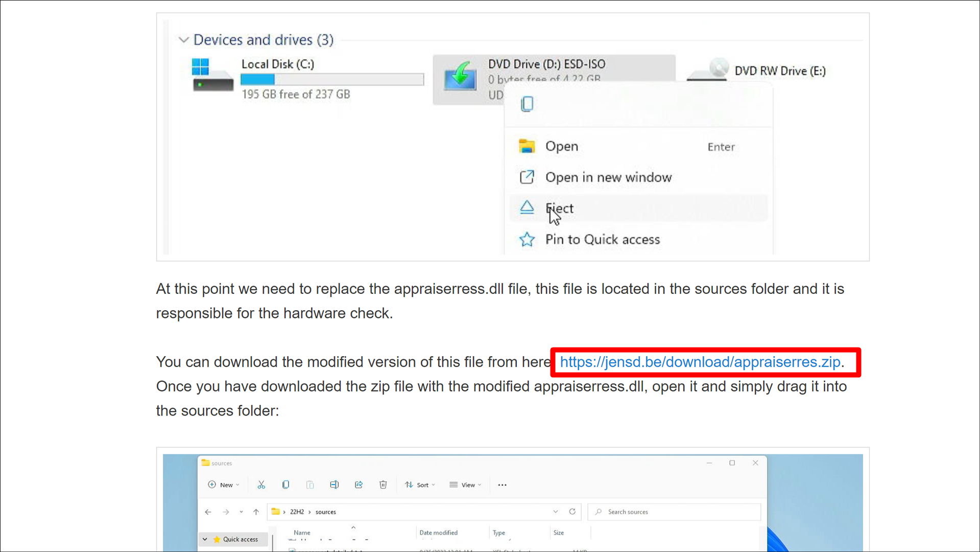The image size is (980, 552).
Task: Click the Delete trash icon in toolbar
Action: (x=383, y=485)
